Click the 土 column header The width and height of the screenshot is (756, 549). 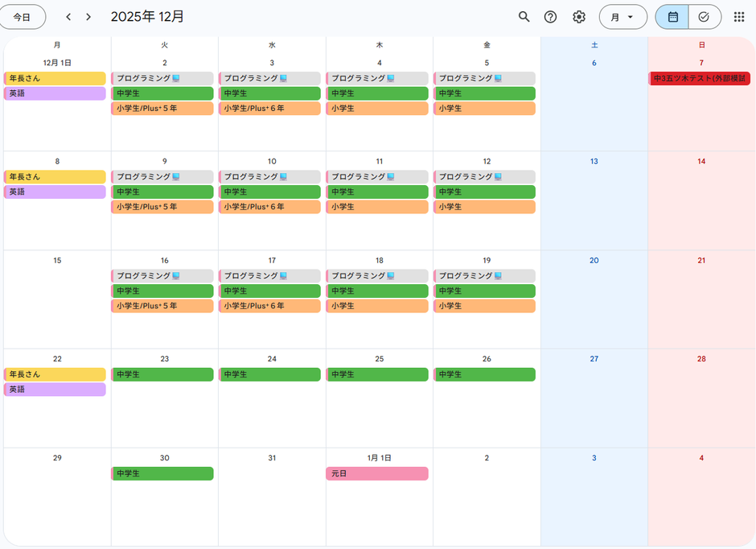[594, 45]
